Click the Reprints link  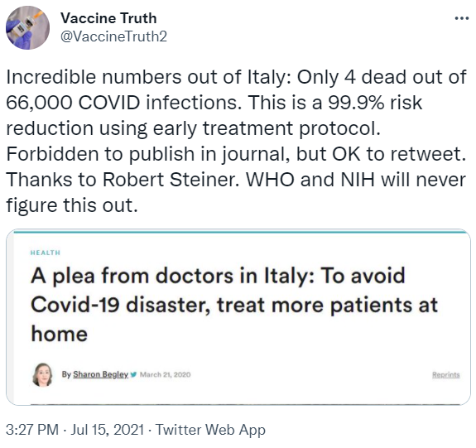pyautogui.click(x=446, y=374)
